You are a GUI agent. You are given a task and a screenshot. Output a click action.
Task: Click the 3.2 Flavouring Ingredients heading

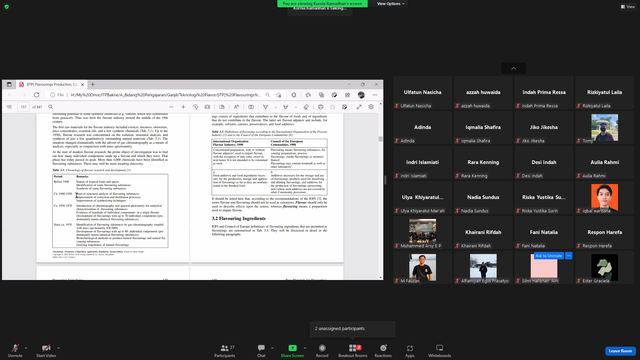click(238, 218)
